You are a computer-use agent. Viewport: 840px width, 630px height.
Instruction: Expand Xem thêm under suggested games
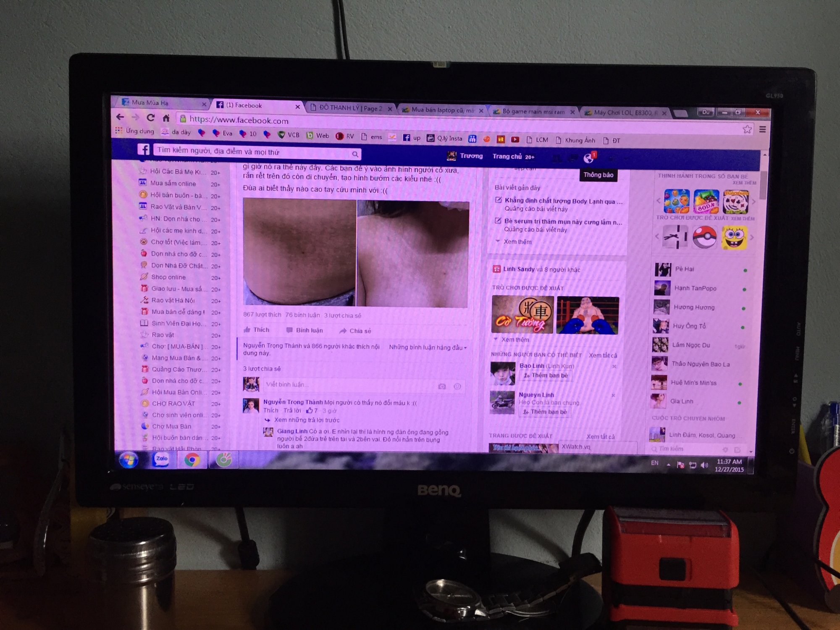point(514,339)
